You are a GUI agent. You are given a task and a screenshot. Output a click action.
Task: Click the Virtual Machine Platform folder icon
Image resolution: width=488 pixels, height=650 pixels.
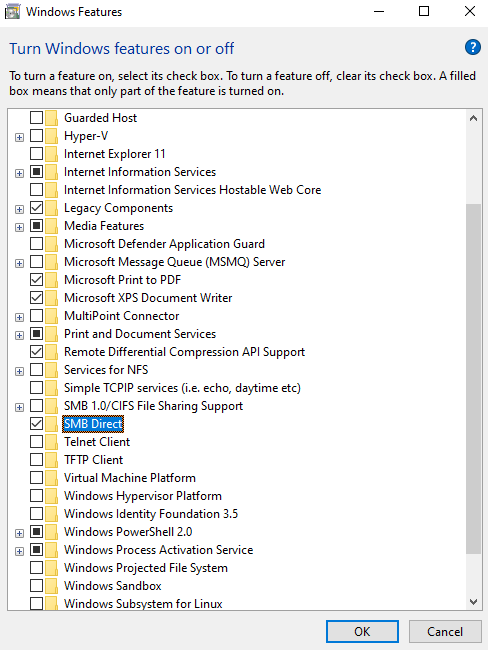pyautogui.click(x=51, y=478)
